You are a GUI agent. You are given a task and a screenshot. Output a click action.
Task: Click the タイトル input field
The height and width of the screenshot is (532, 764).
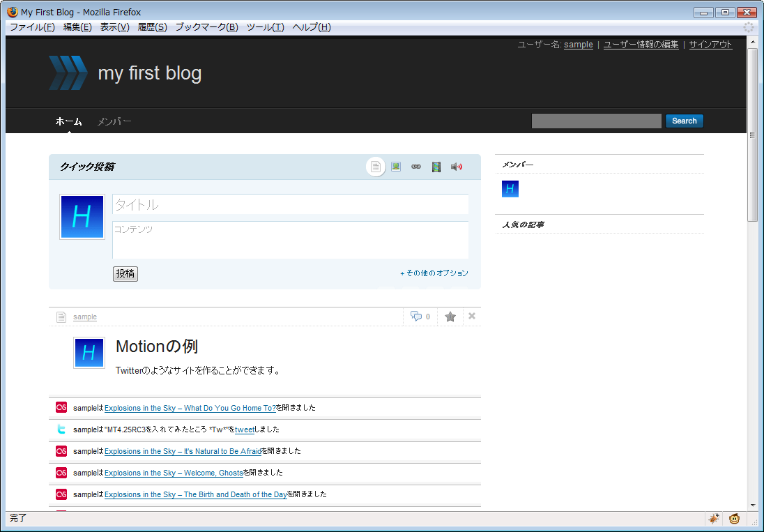click(290, 204)
